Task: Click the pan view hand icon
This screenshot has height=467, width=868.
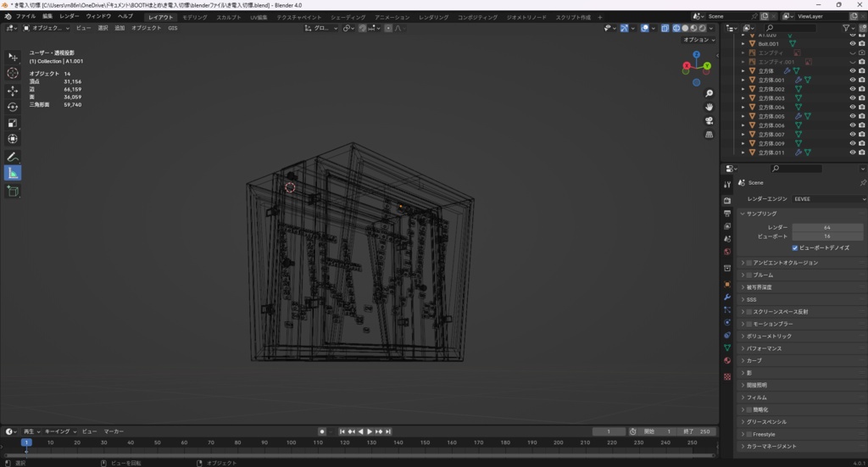Action: click(709, 107)
